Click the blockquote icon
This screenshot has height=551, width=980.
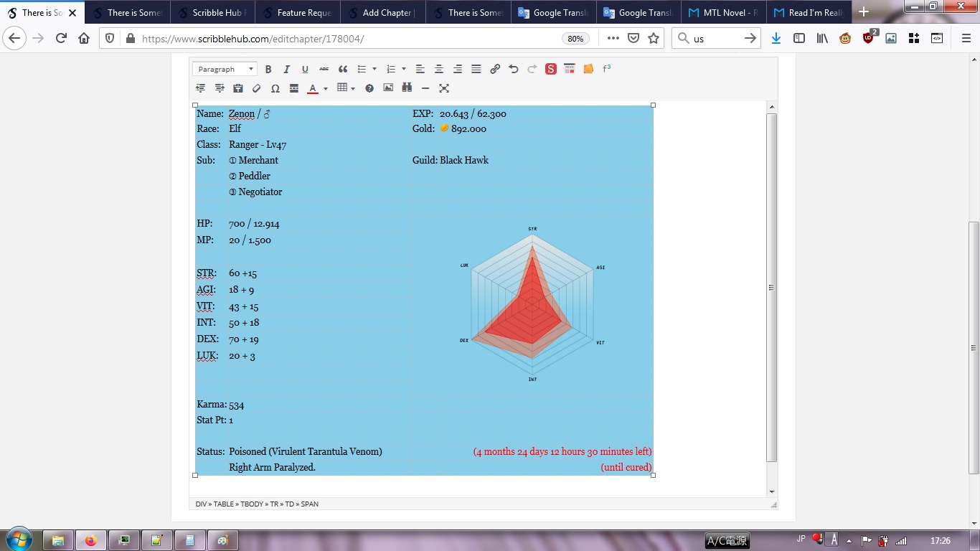pos(343,70)
